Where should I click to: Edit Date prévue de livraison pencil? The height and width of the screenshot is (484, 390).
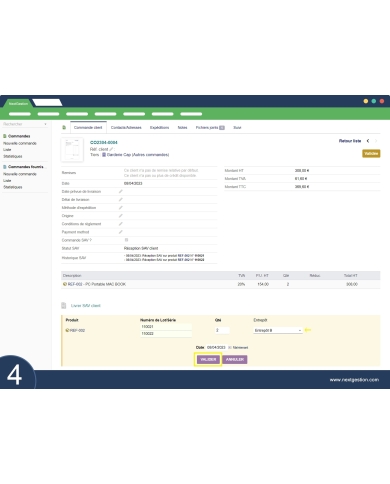(x=121, y=191)
